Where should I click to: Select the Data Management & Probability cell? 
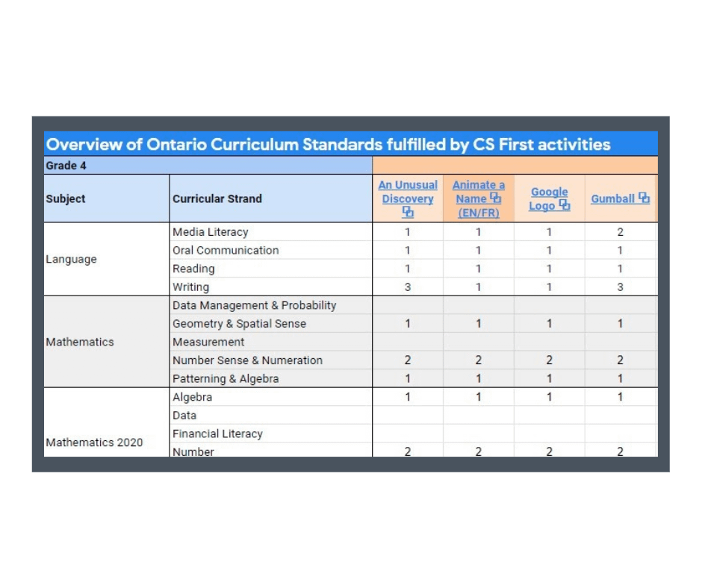271,305
